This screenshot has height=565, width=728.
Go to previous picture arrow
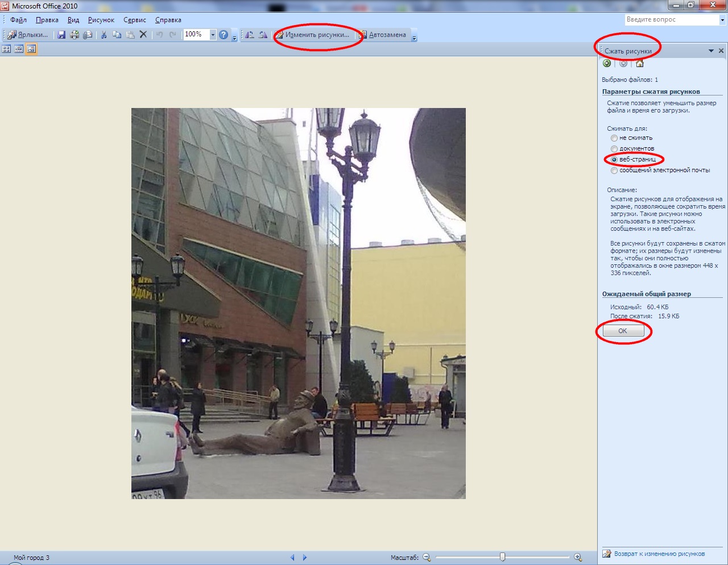tap(292, 558)
